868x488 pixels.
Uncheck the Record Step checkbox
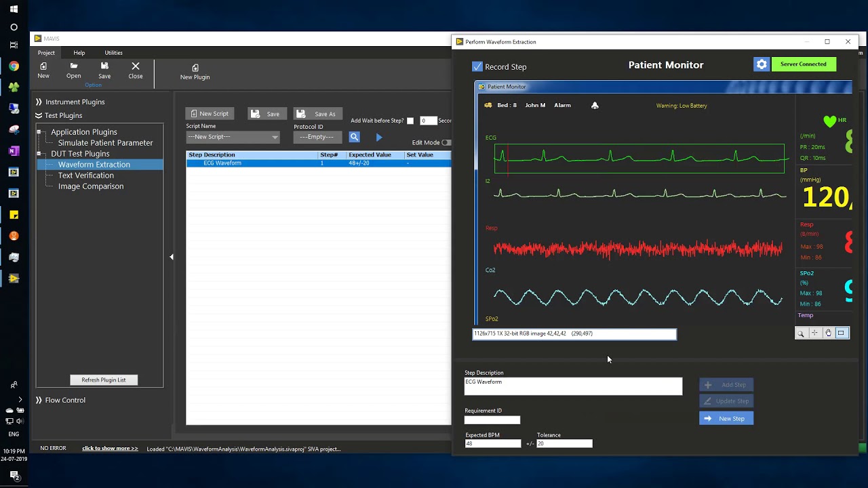point(477,66)
